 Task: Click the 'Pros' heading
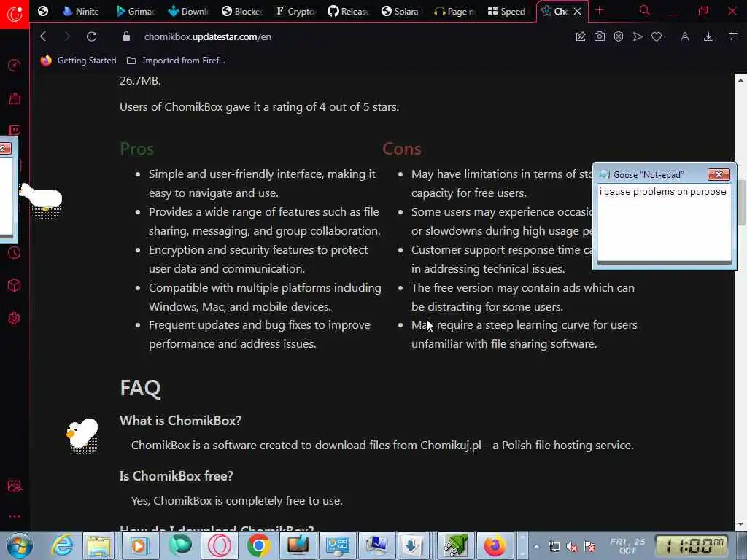pos(136,149)
